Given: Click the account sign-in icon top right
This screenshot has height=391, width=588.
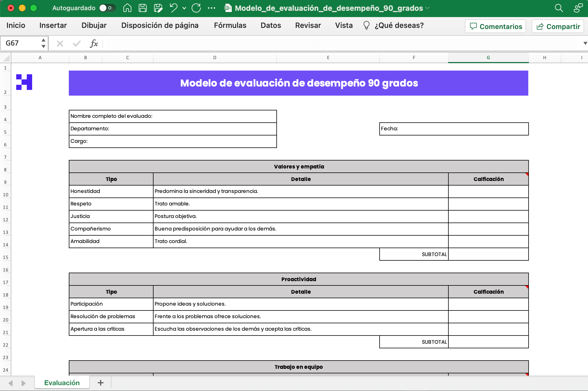Looking at the screenshot, I should (578, 8).
